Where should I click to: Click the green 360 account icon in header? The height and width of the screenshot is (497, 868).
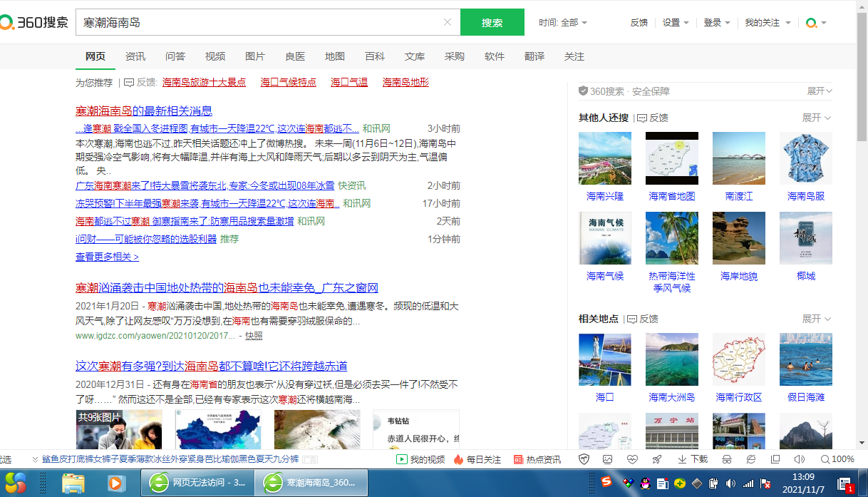pos(811,23)
